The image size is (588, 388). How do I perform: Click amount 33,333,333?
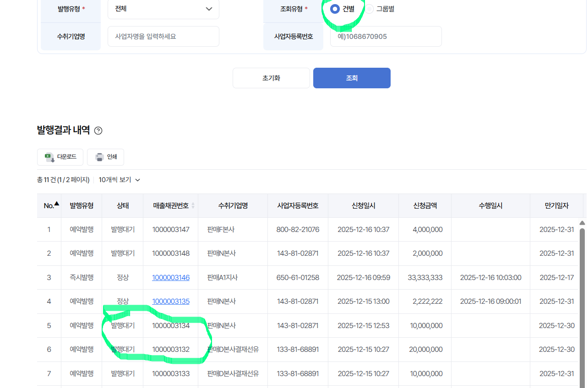[x=425, y=277]
